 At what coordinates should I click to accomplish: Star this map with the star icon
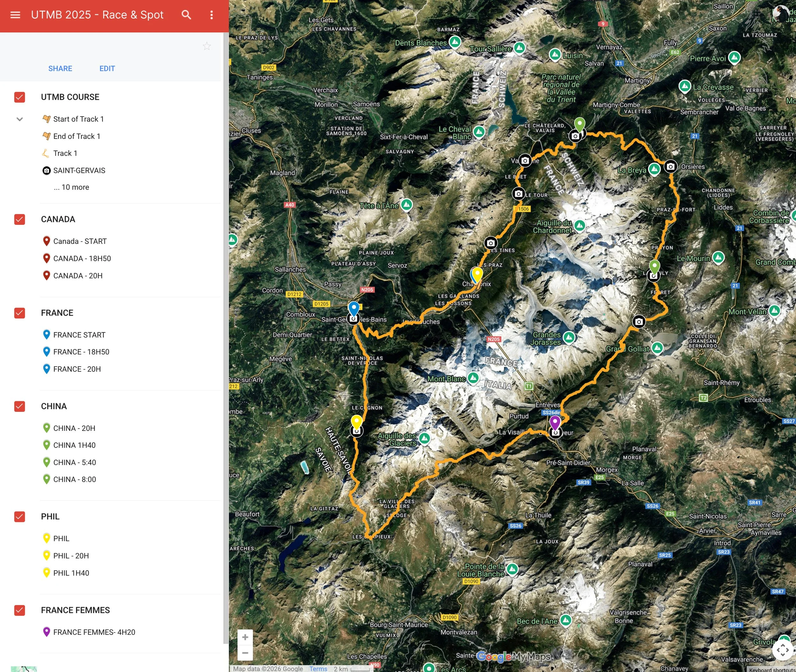tap(207, 46)
